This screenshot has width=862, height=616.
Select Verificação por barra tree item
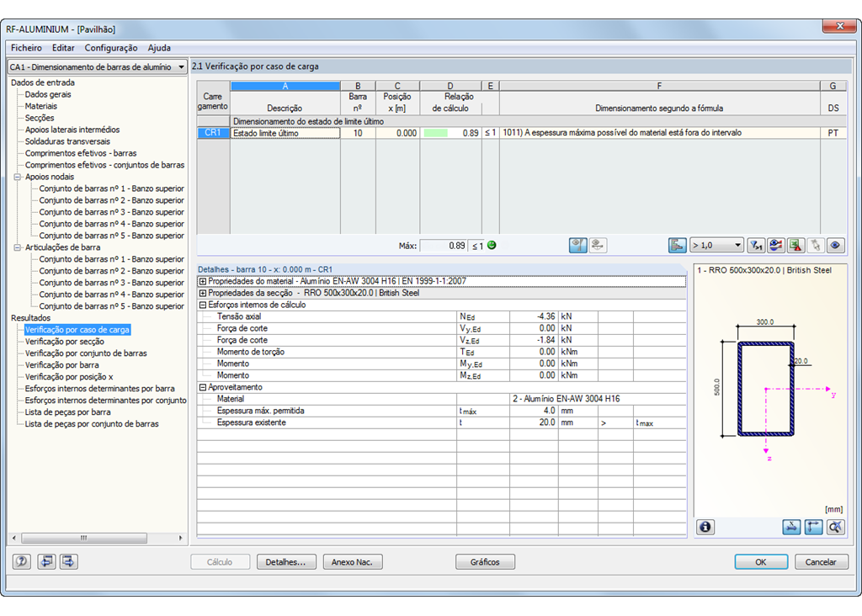[x=62, y=365]
